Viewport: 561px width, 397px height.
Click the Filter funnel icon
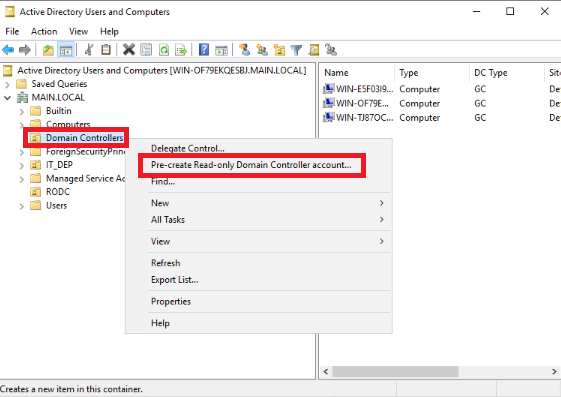296,50
